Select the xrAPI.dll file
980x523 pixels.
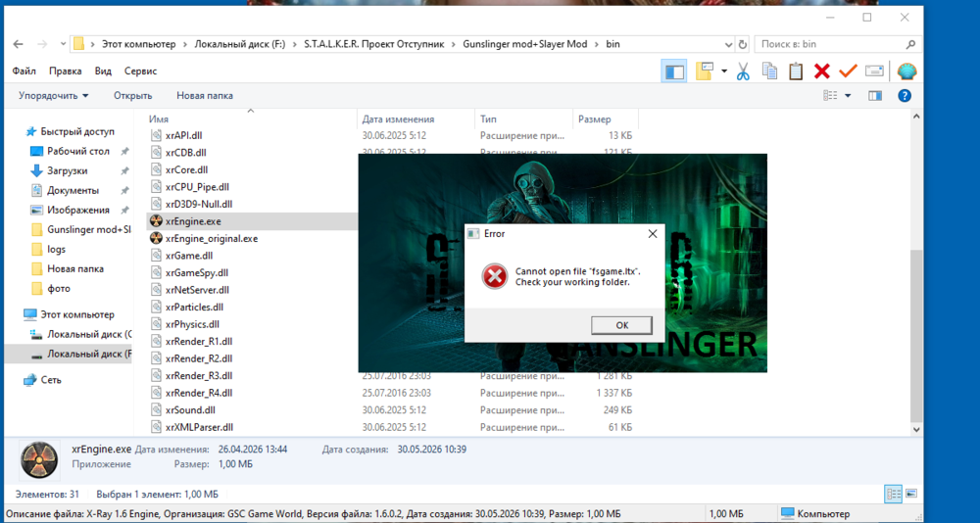[184, 135]
